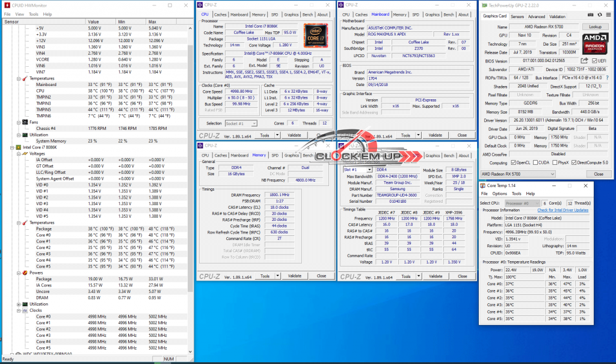Click the BIOS export share icon
Viewport: 616px width, 364px height.
point(584,61)
